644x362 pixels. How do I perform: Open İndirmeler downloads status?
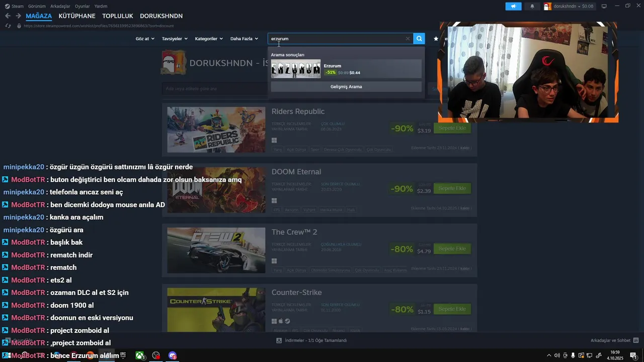click(x=315, y=340)
